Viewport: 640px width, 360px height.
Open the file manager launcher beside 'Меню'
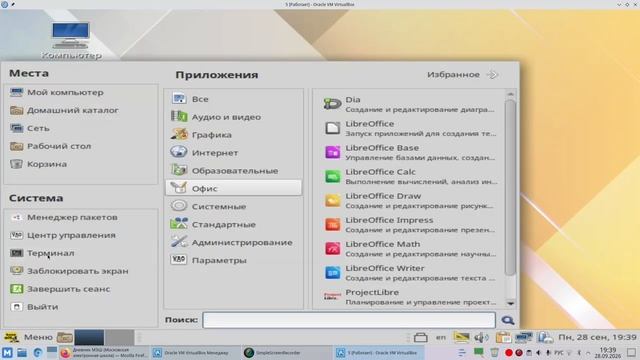[x=64, y=338]
